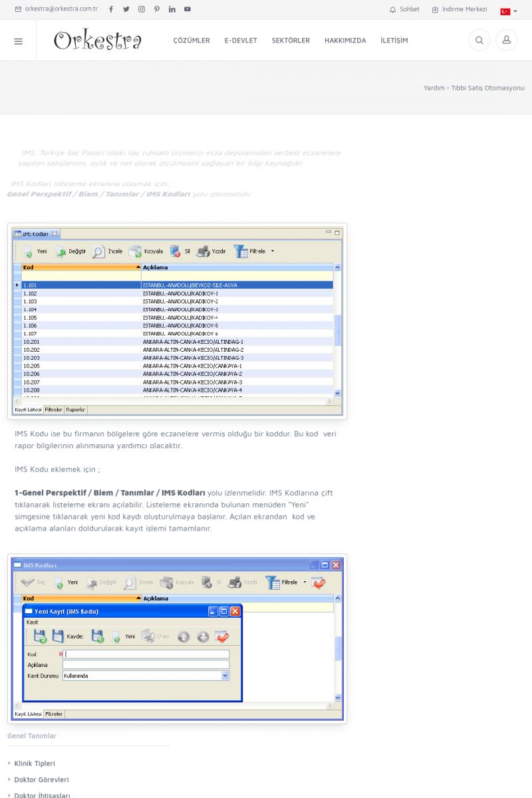Open the user account icon
532x798 pixels.
(x=506, y=41)
